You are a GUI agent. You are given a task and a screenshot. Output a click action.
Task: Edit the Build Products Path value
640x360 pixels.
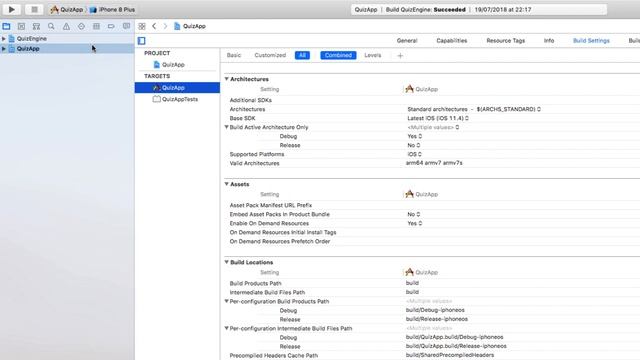pos(412,283)
